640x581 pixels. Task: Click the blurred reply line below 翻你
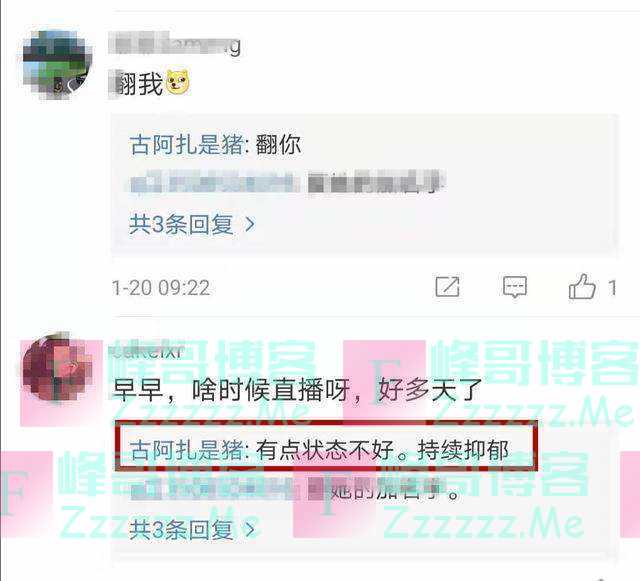tap(287, 182)
